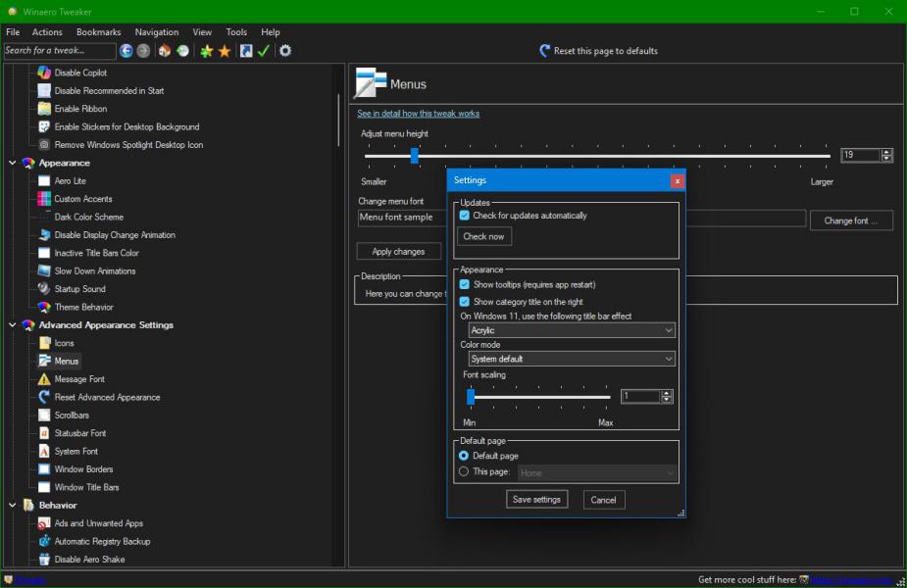Click the add bookmark star with plus
Viewport: 907px width, 588px height.
[x=206, y=51]
